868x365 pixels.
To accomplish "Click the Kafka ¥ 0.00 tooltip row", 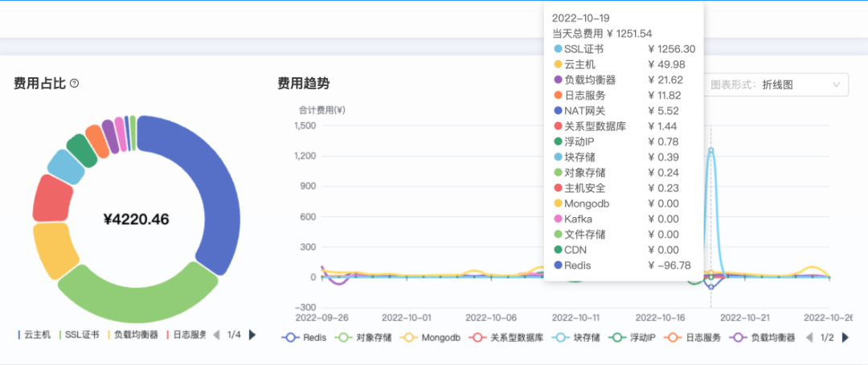I will click(x=624, y=219).
